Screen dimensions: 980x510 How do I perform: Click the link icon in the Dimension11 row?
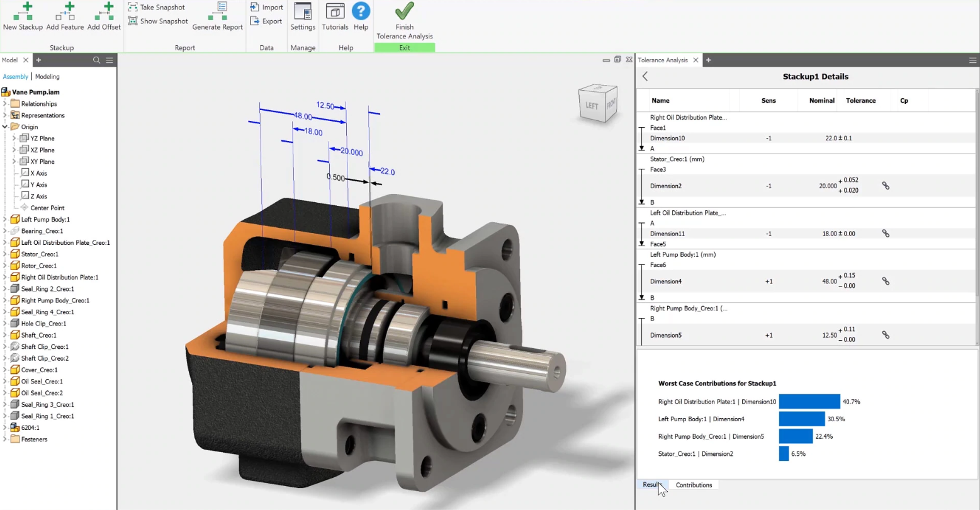click(x=886, y=234)
